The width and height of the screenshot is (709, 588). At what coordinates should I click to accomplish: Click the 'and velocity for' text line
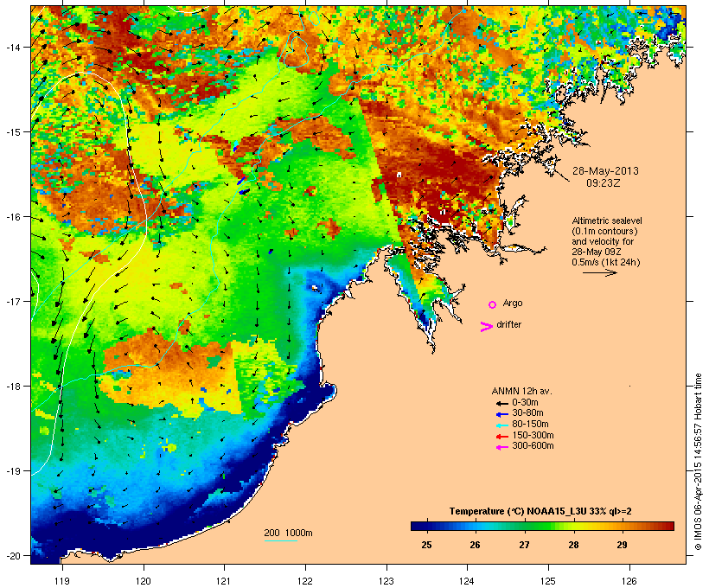click(603, 241)
